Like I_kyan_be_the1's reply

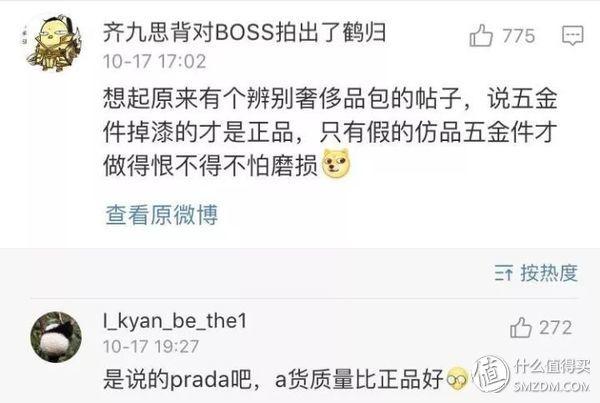pos(521,328)
